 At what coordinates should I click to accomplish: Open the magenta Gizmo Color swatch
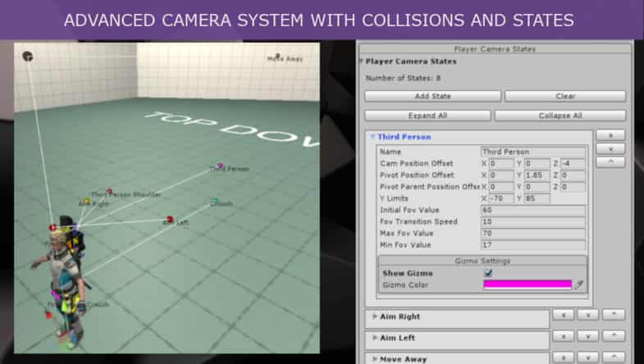[x=527, y=284]
